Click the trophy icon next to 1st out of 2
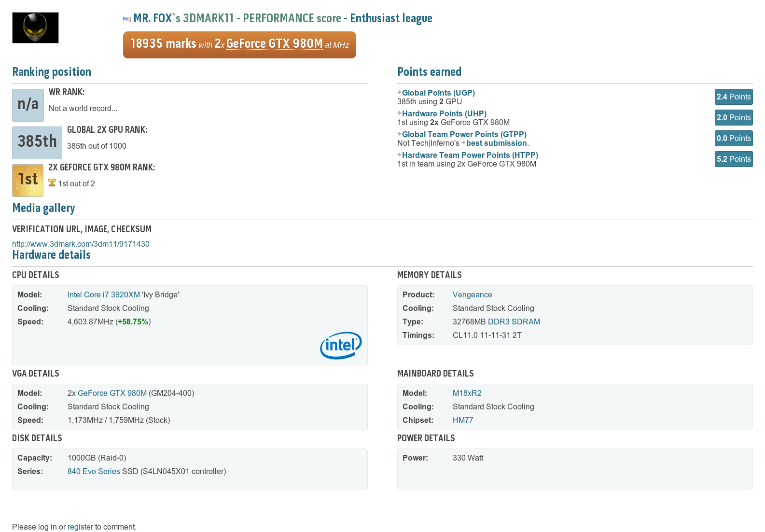This screenshot has width=765, height=532. click(52, 183)
